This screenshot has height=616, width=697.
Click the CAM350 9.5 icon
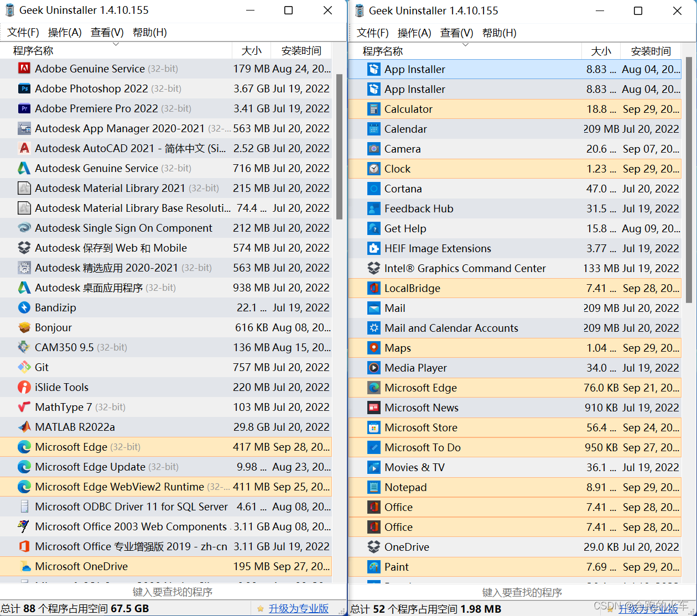pos(24,347)
